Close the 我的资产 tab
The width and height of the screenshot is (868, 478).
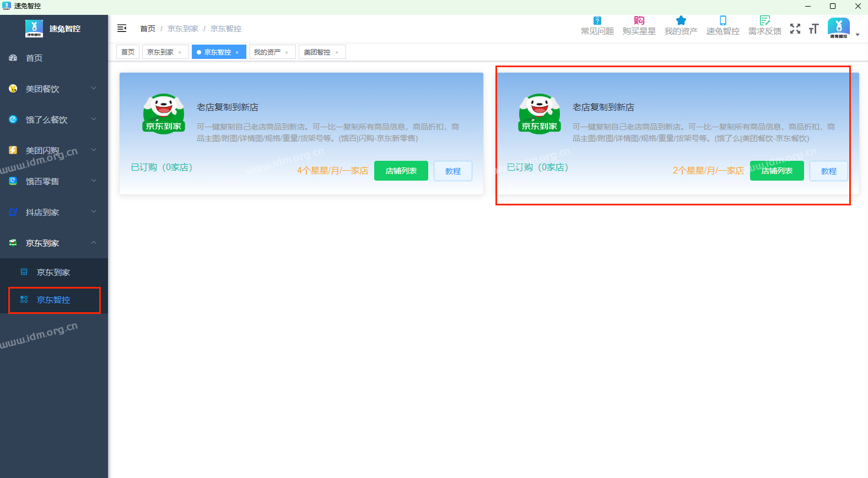click(287, 52)
